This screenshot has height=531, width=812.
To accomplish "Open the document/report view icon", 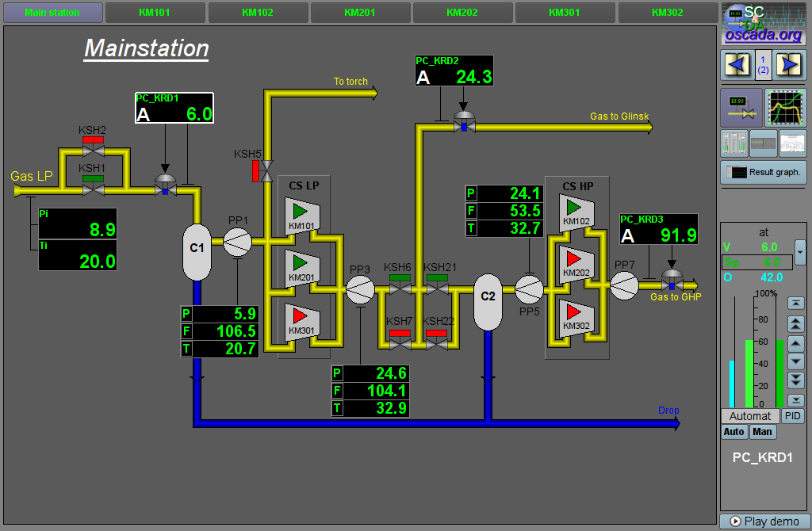I will click(x=792, y=143).
